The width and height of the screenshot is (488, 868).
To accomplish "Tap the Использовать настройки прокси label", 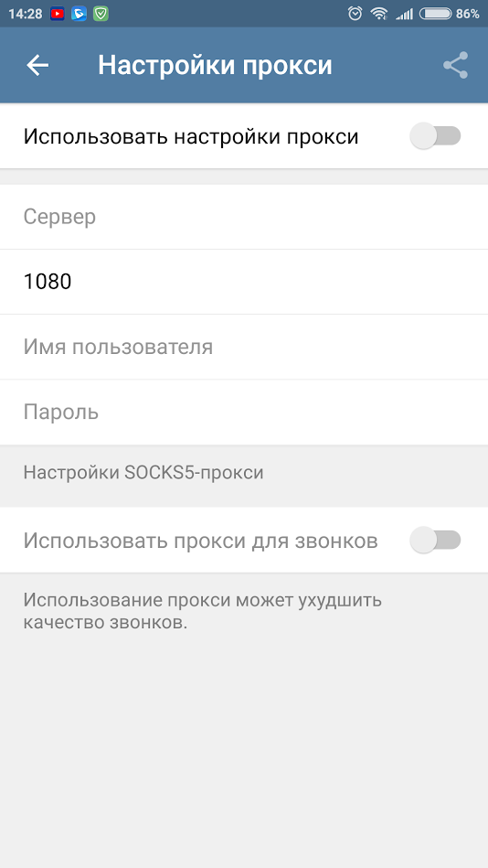I will pyautogui.click(x=191, y=136).
